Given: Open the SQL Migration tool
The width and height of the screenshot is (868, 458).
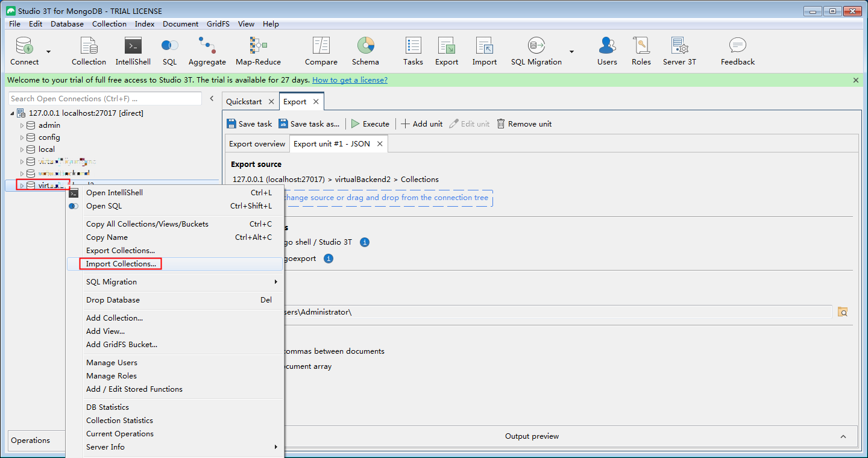Looking at the screenshot, I should (x=536, y=51).
